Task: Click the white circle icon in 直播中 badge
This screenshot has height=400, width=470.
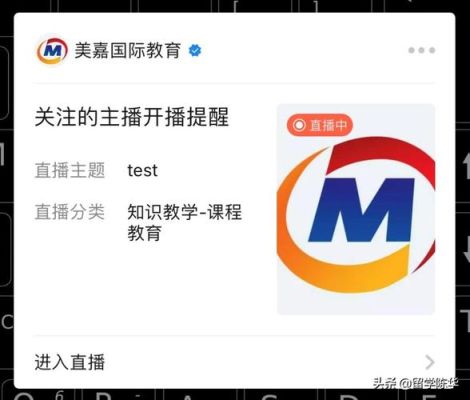Action: 299,125
